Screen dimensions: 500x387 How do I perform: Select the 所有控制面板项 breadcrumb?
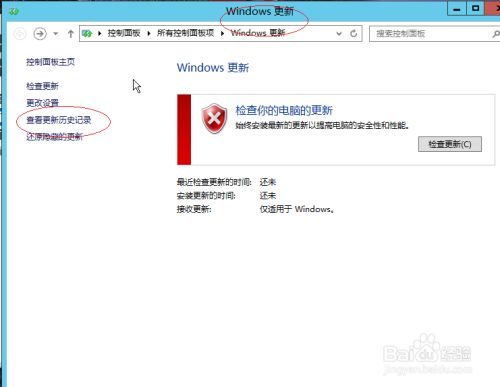[185, 33]
